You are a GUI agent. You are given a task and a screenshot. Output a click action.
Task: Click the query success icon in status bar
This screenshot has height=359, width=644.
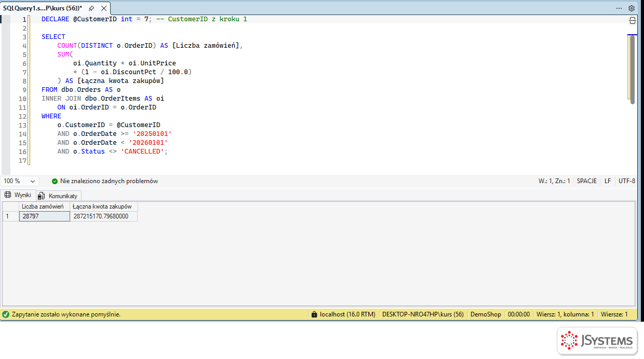click(x=6, y=314)
